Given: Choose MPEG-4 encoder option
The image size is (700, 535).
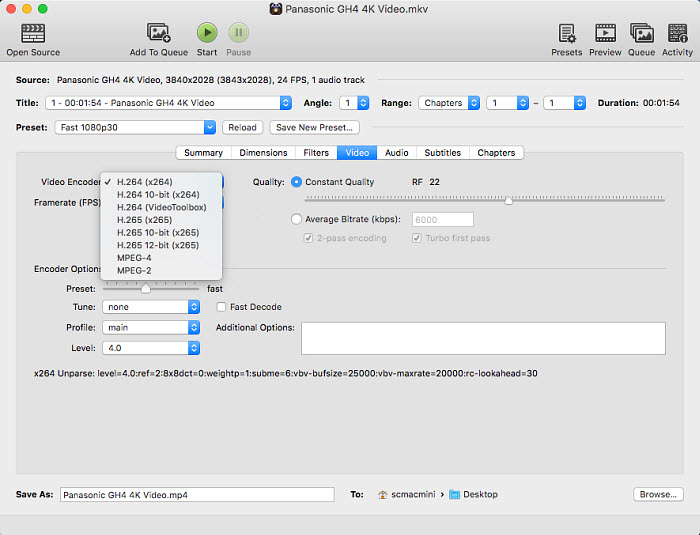Looking at the screenshot, I should coord(161,258).
